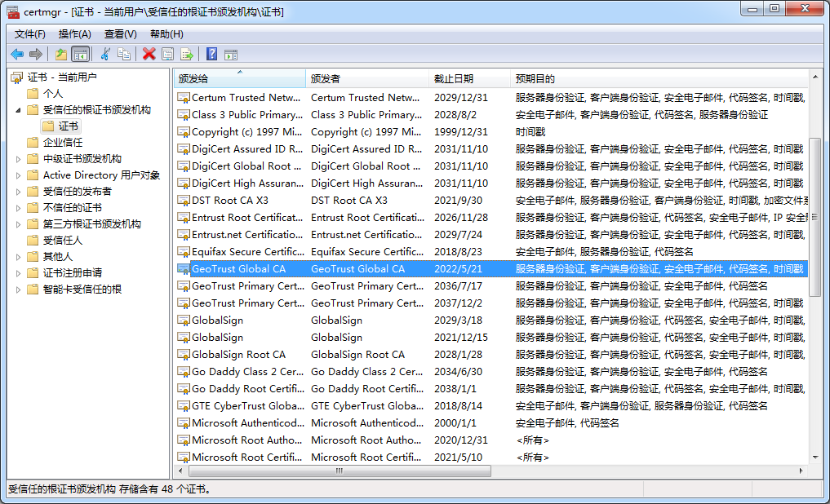Click certificate icon of GTE CyberTrust Global row

(183, 406)
